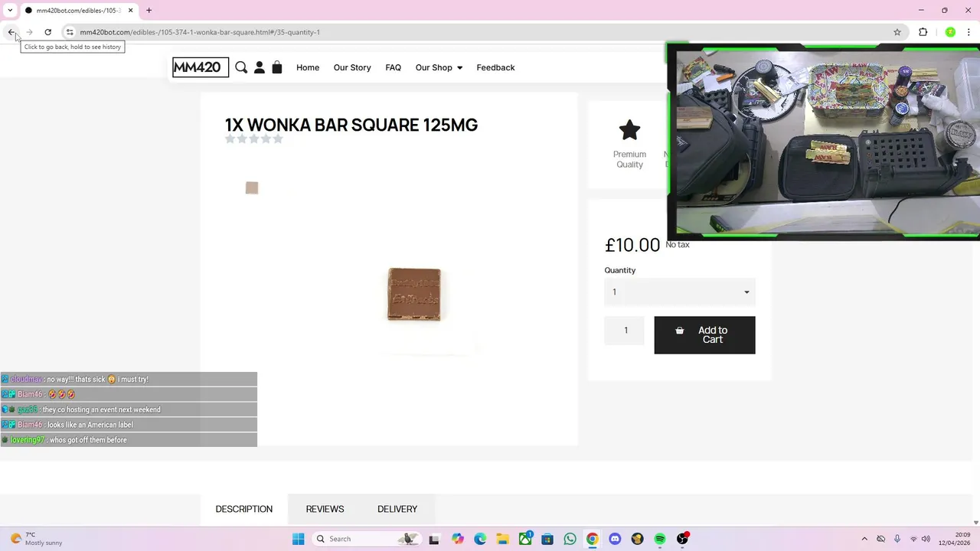
Task: Open the user account icon
Action: tap(260, 67)
